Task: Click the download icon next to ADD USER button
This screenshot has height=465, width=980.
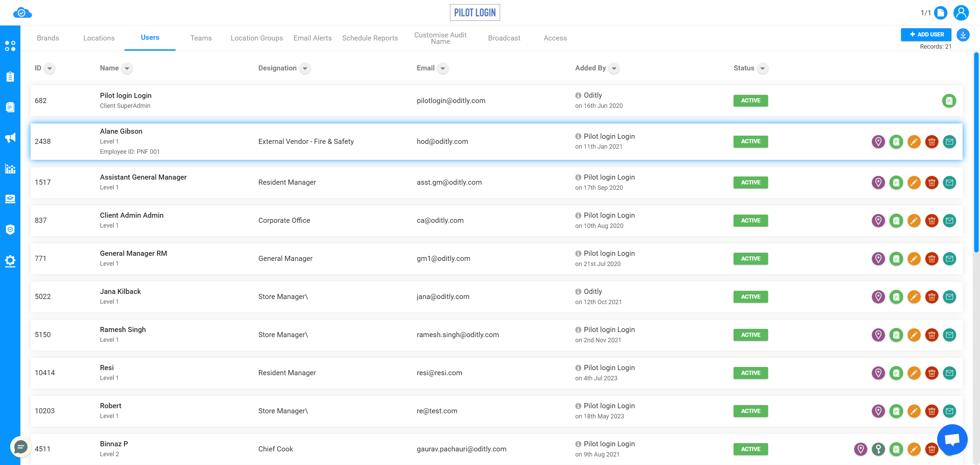Action: (x=964, y=35)
